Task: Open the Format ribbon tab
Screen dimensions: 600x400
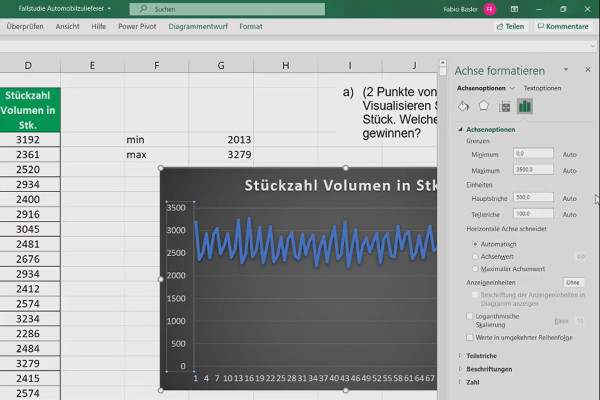Action: 251,26
